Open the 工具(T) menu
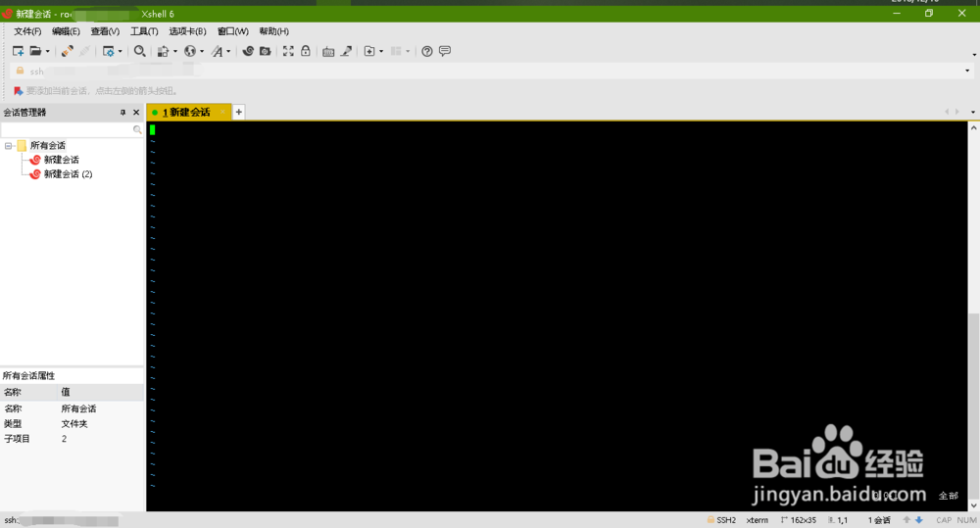This screenshot has width=980, height=528. (144, 31)
